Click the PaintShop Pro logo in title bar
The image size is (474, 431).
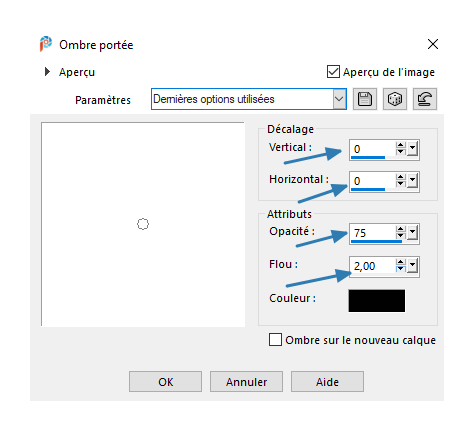click(46, 44)
